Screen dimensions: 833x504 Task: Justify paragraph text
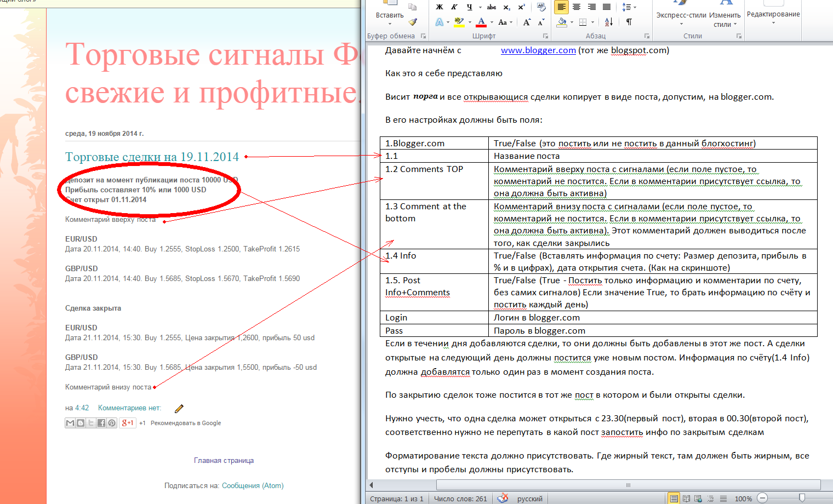pos(607,7)
